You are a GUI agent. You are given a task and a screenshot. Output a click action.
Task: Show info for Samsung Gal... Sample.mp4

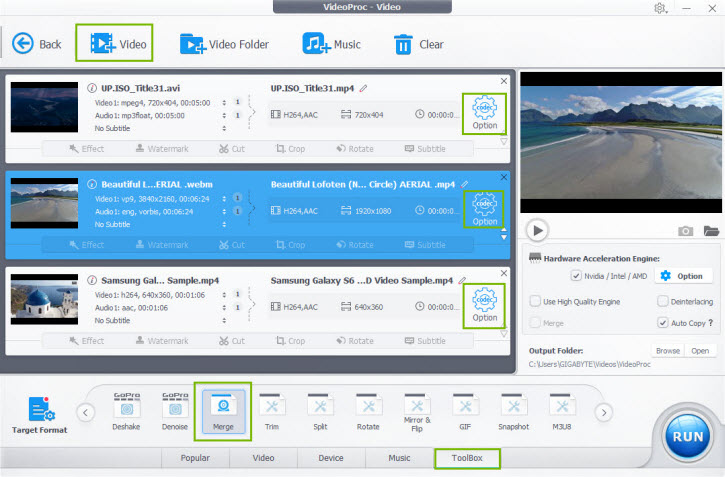pyautogui.click(x=92, y=280)
